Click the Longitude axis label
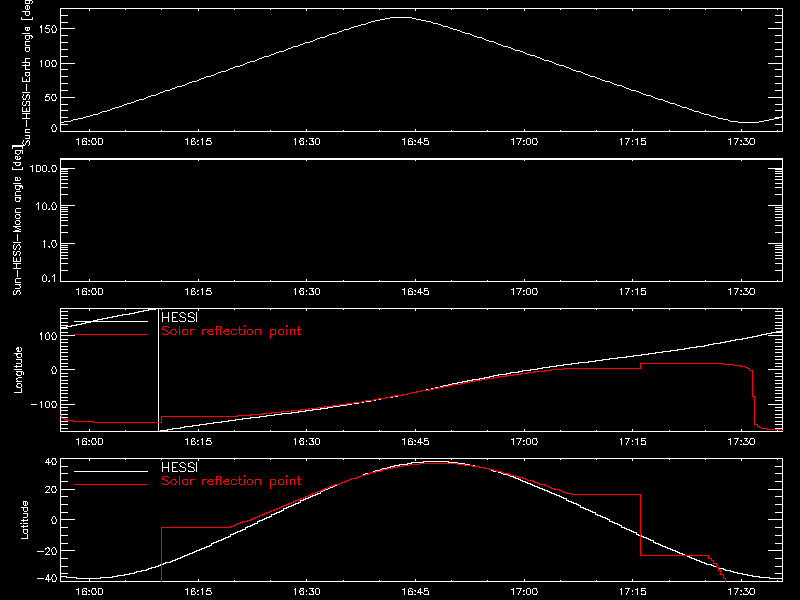 (x=18, y=370)
